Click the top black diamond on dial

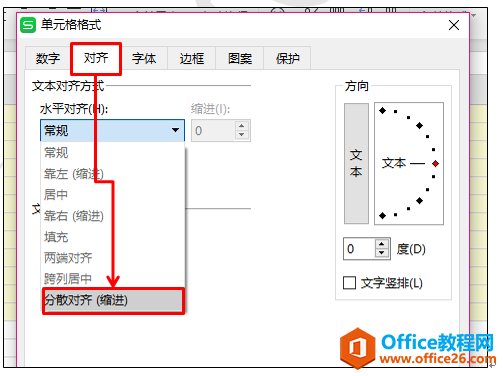click(383, 110)
